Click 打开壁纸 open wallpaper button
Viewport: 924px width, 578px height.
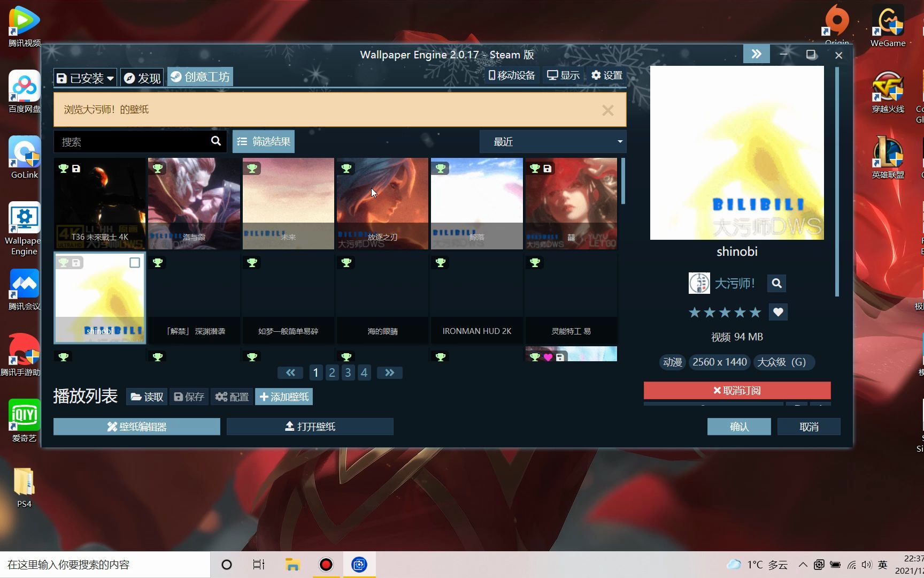pyautogui.click(x=310, y=427)
